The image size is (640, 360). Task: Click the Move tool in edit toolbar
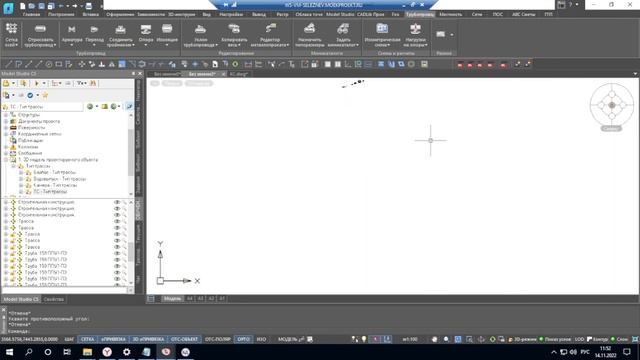(x=82, y=64)
